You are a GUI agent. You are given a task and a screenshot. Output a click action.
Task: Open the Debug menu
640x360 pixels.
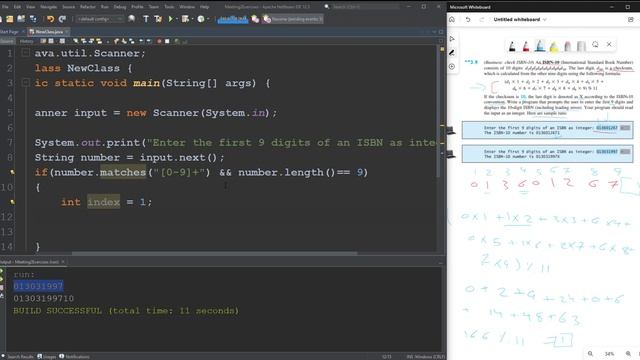pyautogui.click(x=120, y=7)
